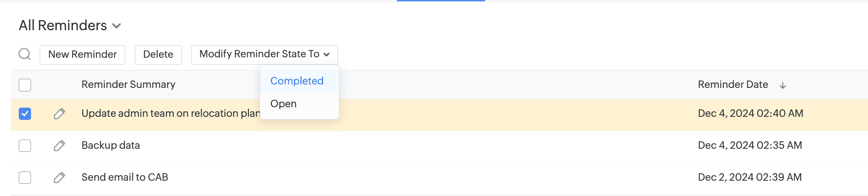Choose Completed from the state menu
The image size is (868, 196).
tap(297, 81)
